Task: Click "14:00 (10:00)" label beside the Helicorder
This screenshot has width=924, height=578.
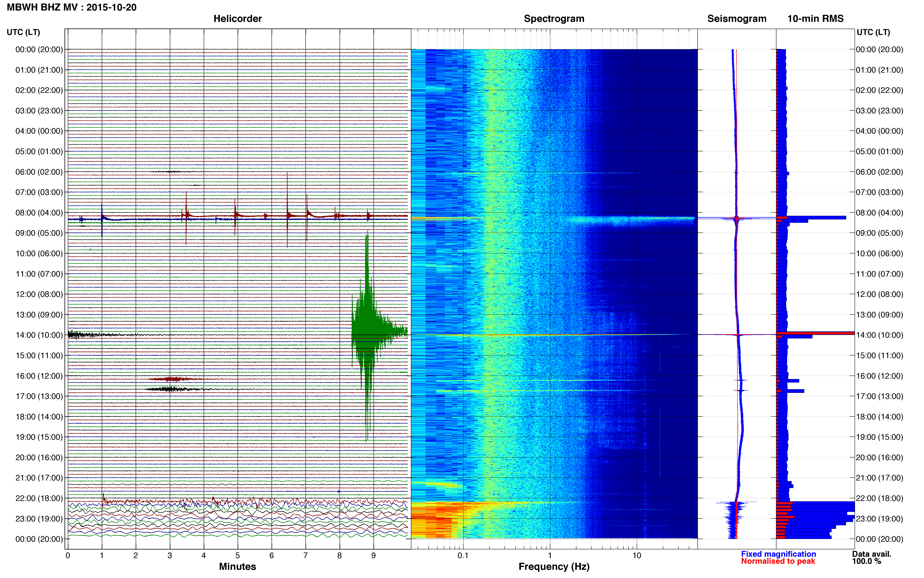Action: pos(39,335)
